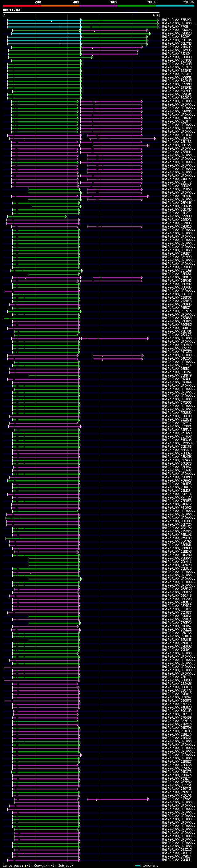
Task: Select label UniRef100_C2CRW1
Action: pyautogui.click(x=176, y=544)
